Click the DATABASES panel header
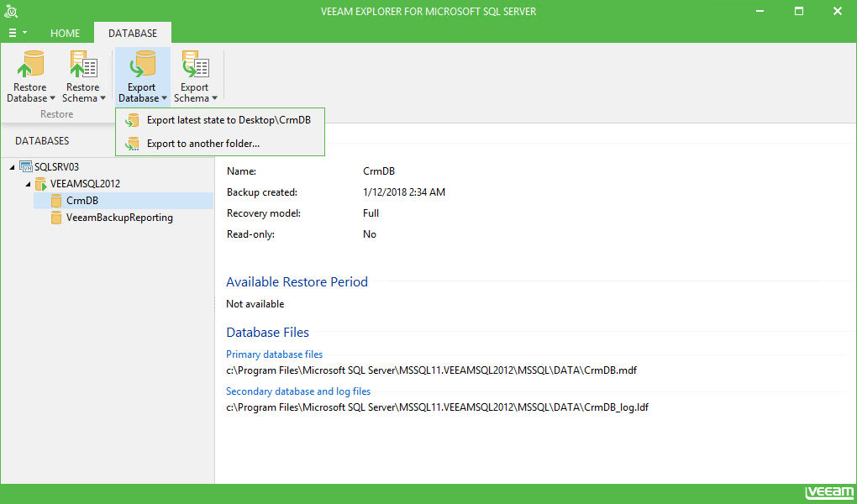 (42, 141)
